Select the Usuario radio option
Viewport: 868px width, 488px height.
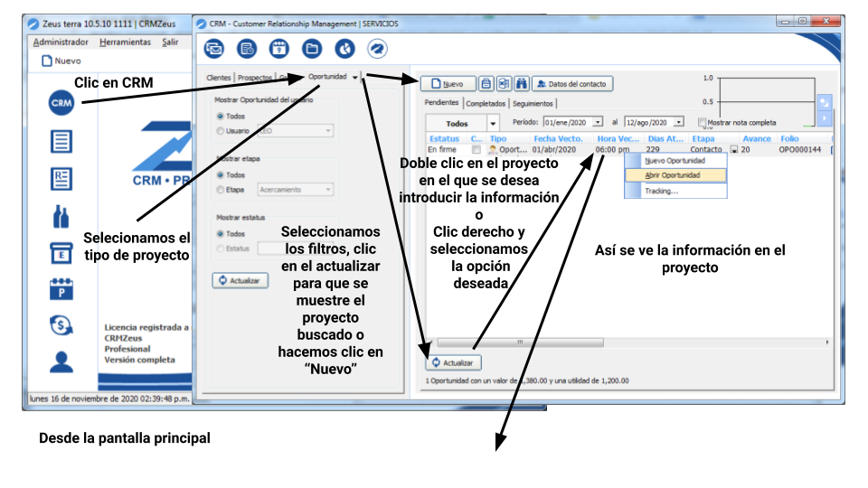[221, 130]
